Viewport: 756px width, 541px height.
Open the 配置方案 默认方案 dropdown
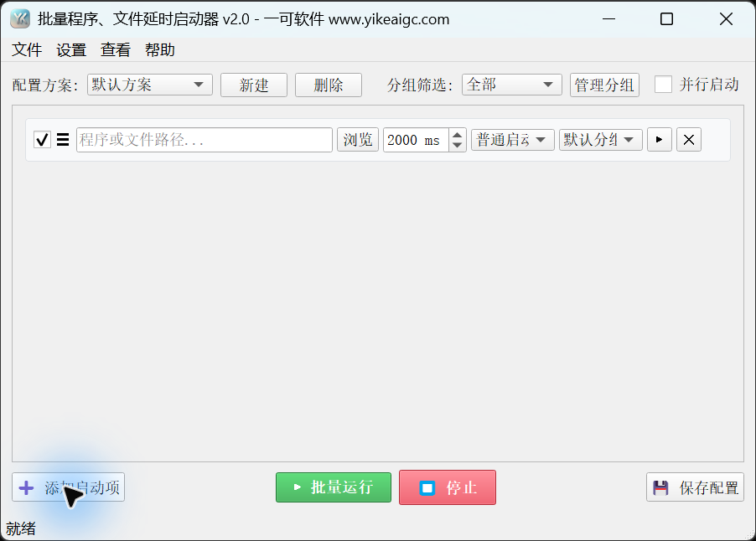(x=150, y=85)
